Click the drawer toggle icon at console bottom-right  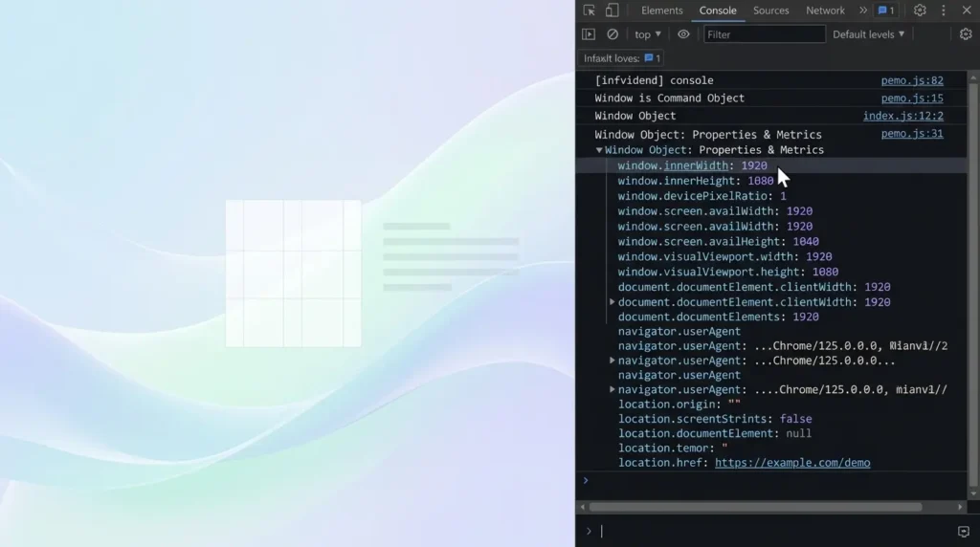point(963,532)
